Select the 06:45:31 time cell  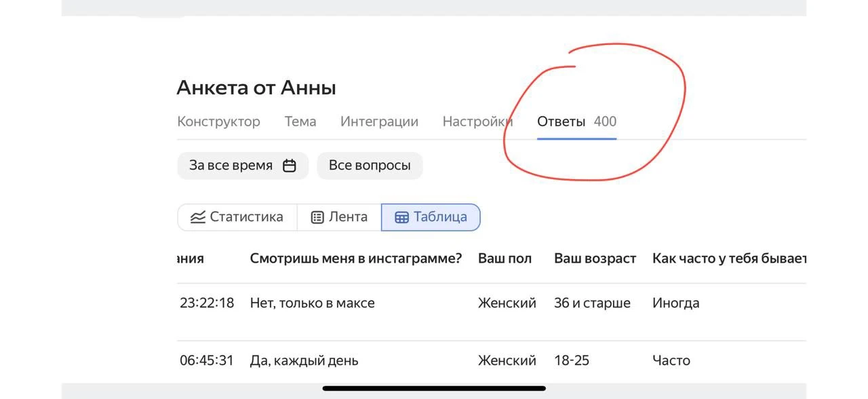click(207, 360)
